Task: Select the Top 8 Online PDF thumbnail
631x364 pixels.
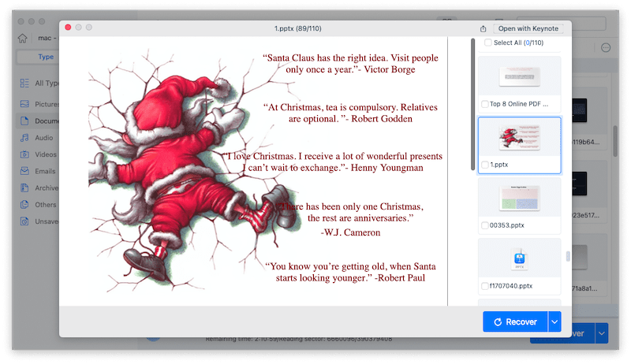Action: (519, 76)
